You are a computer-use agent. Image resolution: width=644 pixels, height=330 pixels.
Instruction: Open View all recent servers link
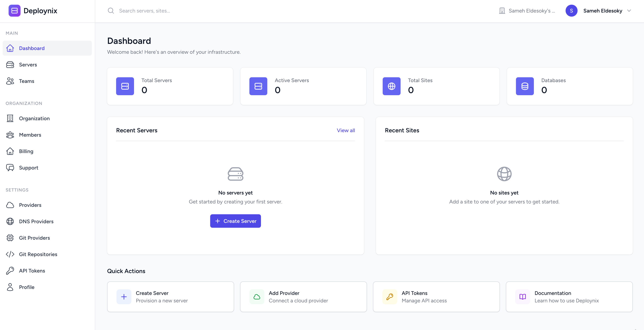(346, 130)
